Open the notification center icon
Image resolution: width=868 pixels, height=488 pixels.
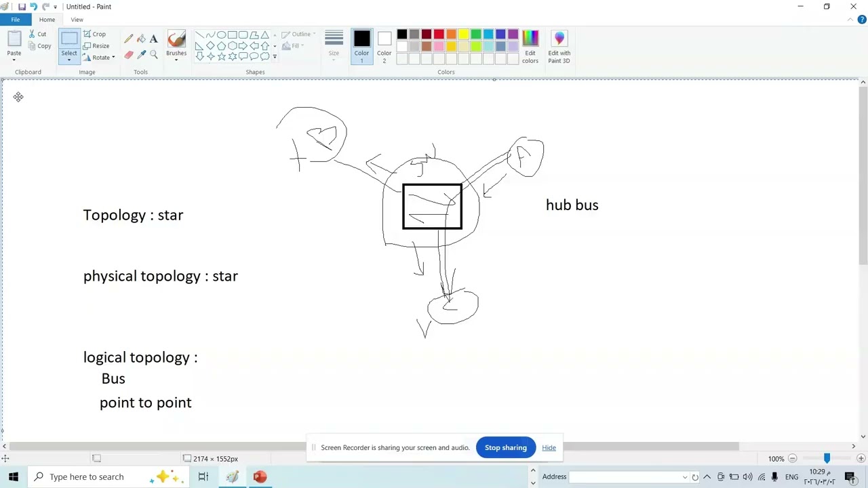coord(850,476)
